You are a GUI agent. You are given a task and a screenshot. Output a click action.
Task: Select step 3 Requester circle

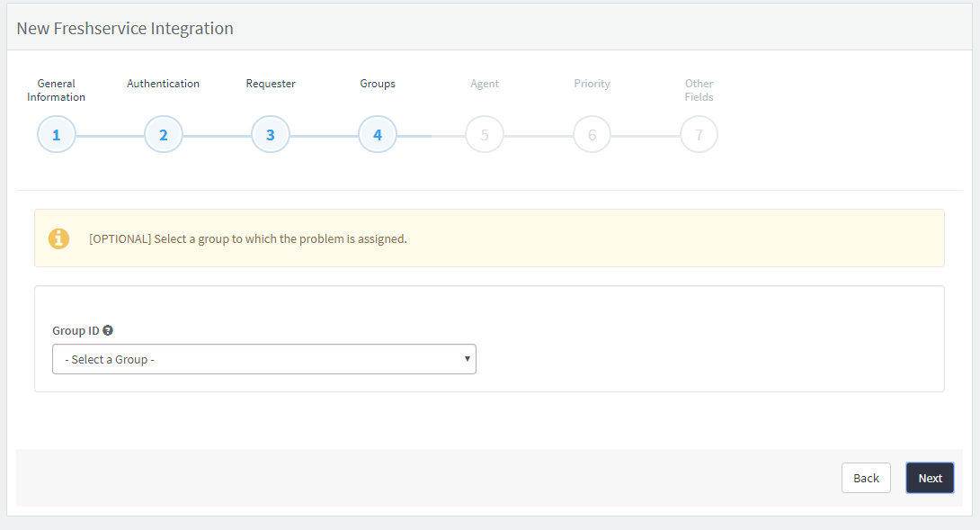point(271,135)
